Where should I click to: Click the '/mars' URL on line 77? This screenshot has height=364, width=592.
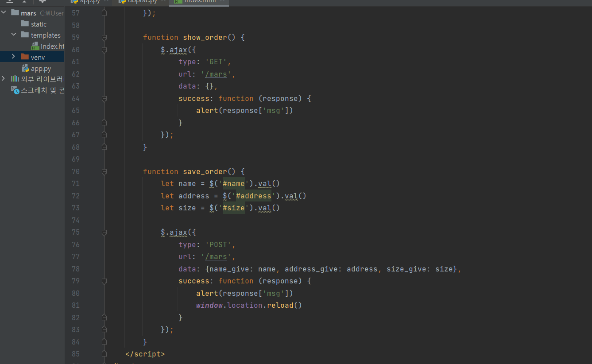[x=216, y=257]
